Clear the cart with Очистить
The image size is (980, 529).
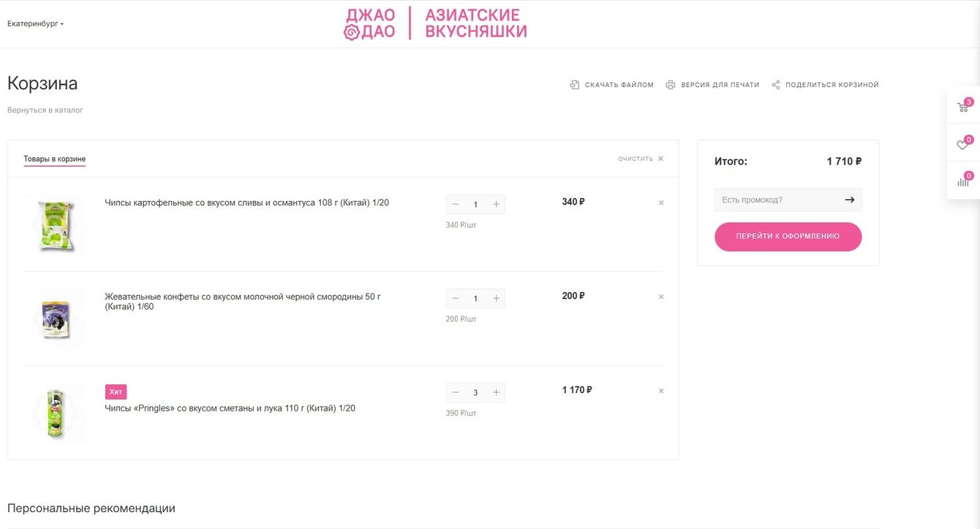pyautogui.click(x=641, y=159)
